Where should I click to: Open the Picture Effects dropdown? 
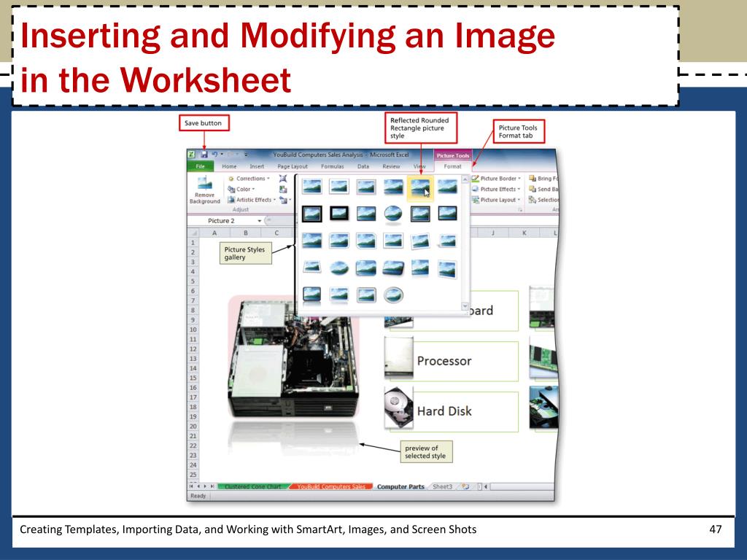pyautogui.click(x=496, y=190)
